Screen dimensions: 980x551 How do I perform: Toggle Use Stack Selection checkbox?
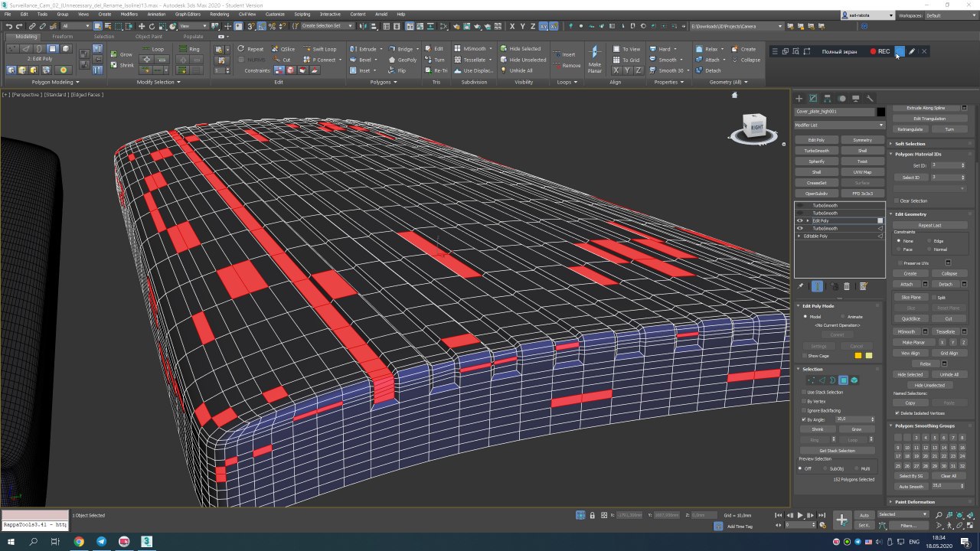(x=803, y=393)
